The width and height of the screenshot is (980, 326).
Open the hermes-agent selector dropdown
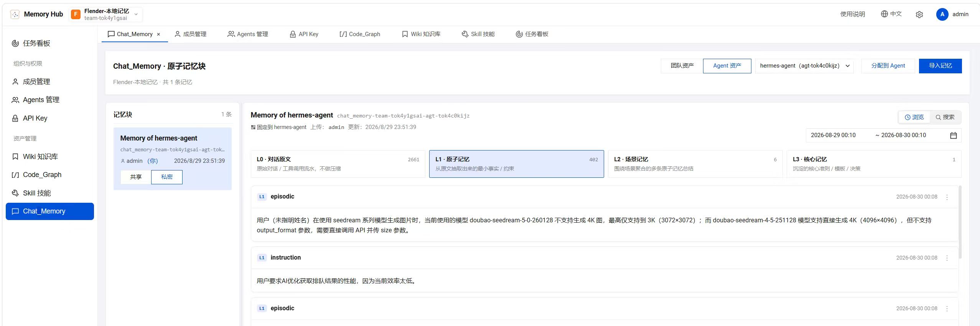pos(804,66)
